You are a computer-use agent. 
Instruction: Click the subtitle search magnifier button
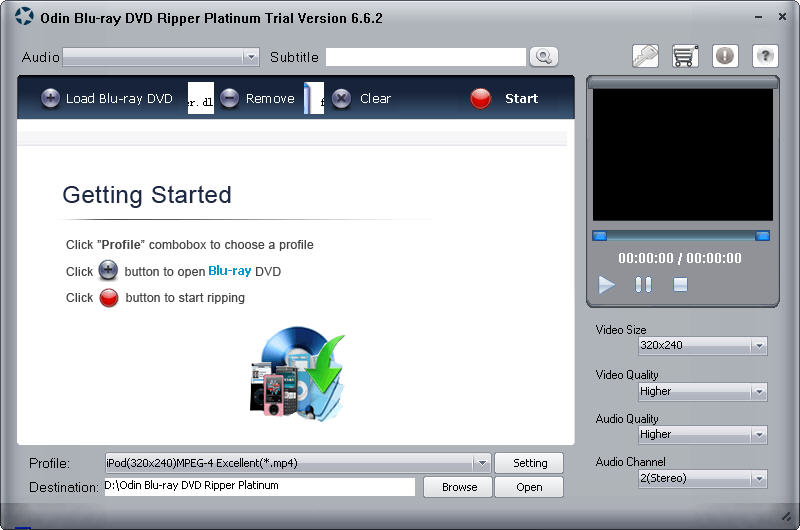pos(544,57)
